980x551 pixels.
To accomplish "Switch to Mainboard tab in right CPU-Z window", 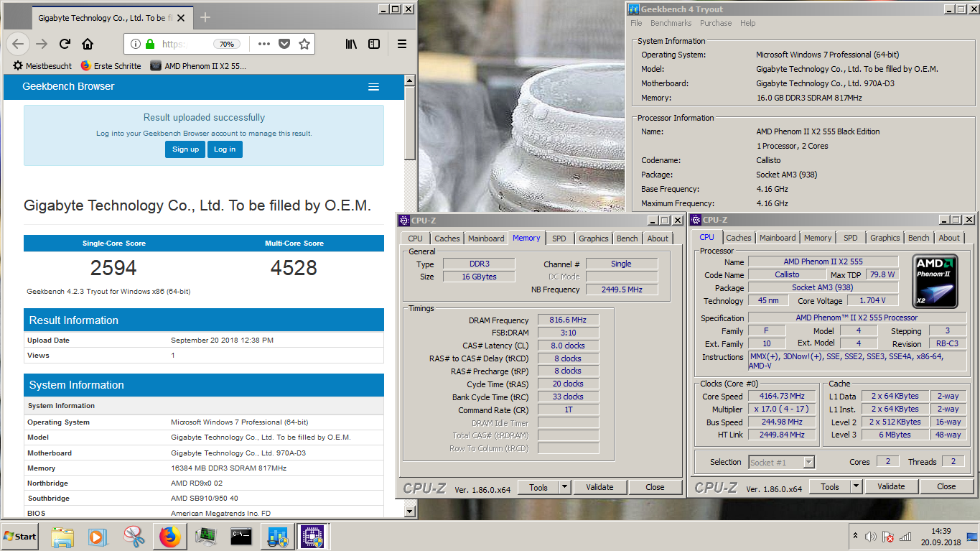I will point(778,238).
